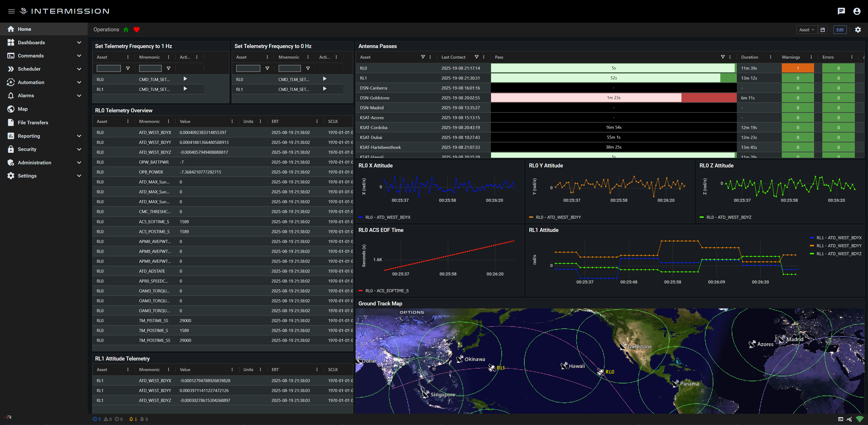
Task: Open the user account profile icon
Action: 857,11
